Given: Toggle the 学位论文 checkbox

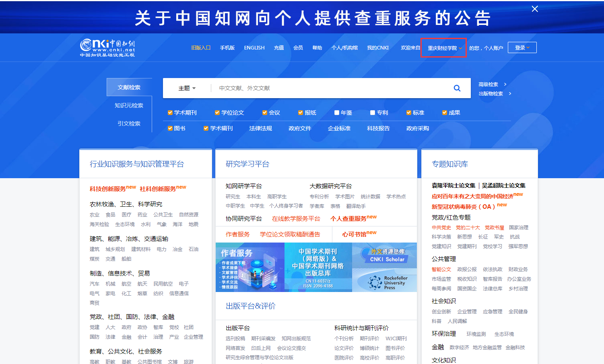Looking at the screenshot, I should (x=217, y=113).
